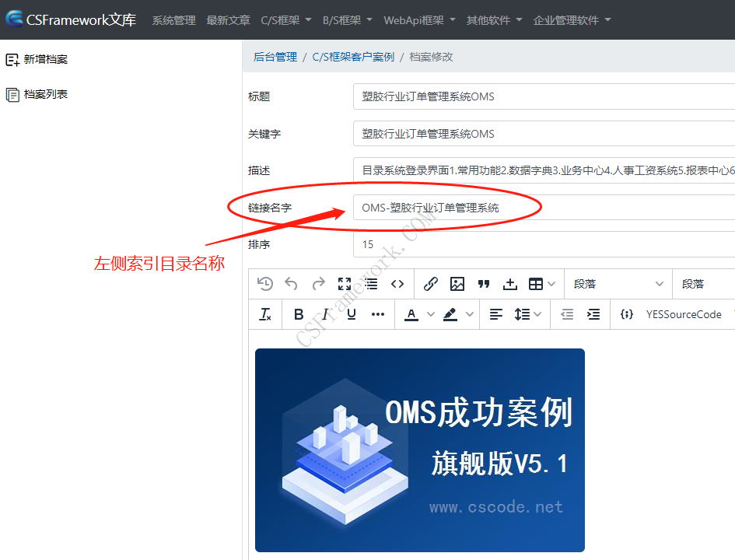Edit the 描述 input field
This screenshot has width=735, height=560.
(544, 170)
